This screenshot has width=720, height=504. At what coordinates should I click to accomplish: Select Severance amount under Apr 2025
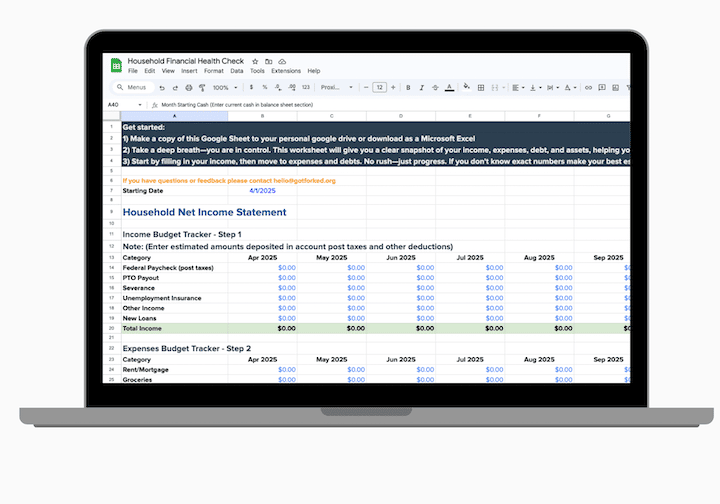click(263, 288)
